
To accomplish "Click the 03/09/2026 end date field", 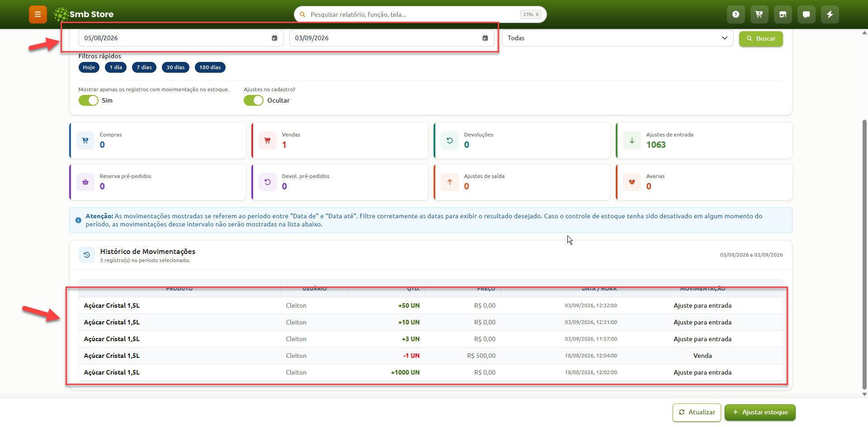I will click(x=392, y=38).
